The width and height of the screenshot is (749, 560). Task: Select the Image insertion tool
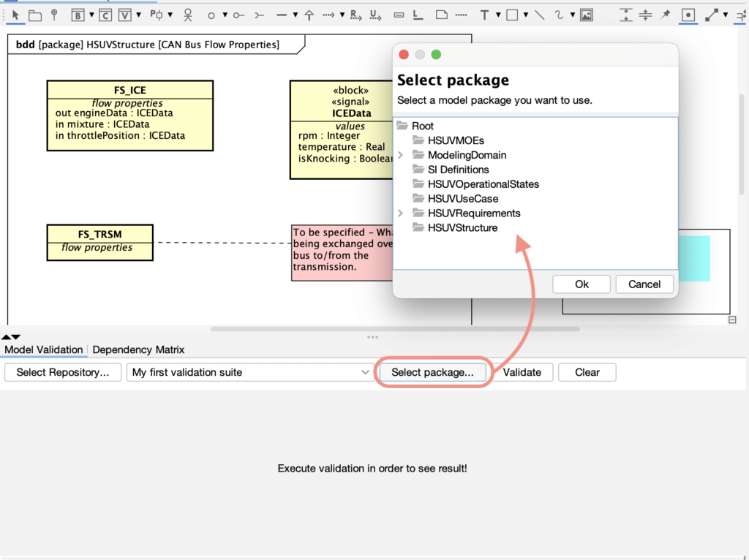(x=587, y=15)
